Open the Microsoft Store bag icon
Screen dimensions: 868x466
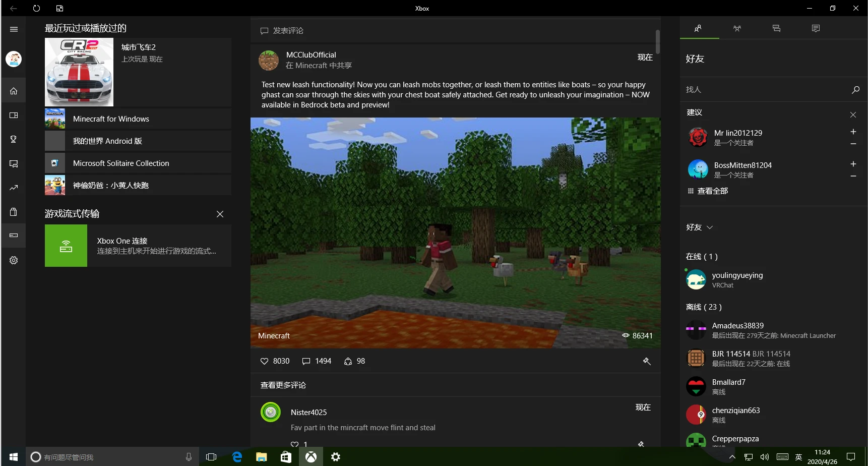click(x=14, y=212)
